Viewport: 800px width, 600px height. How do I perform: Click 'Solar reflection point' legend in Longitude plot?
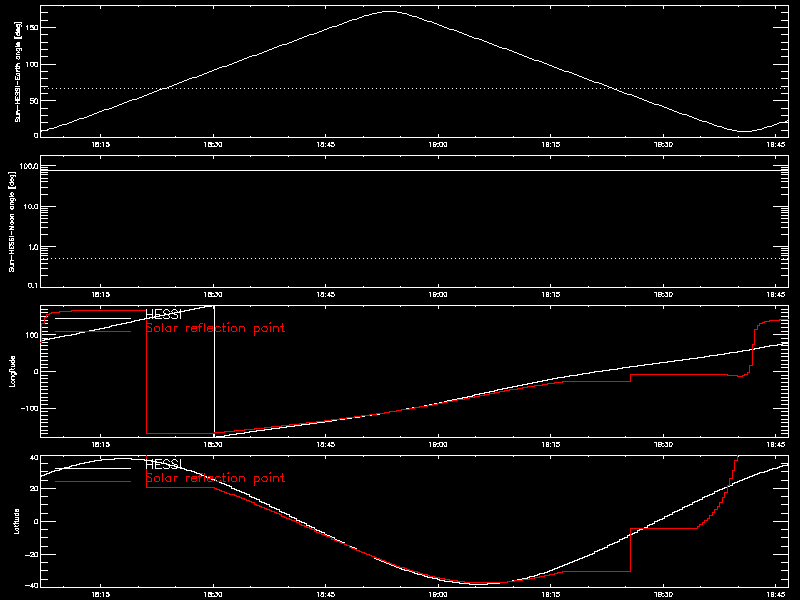tap(215, 328)
